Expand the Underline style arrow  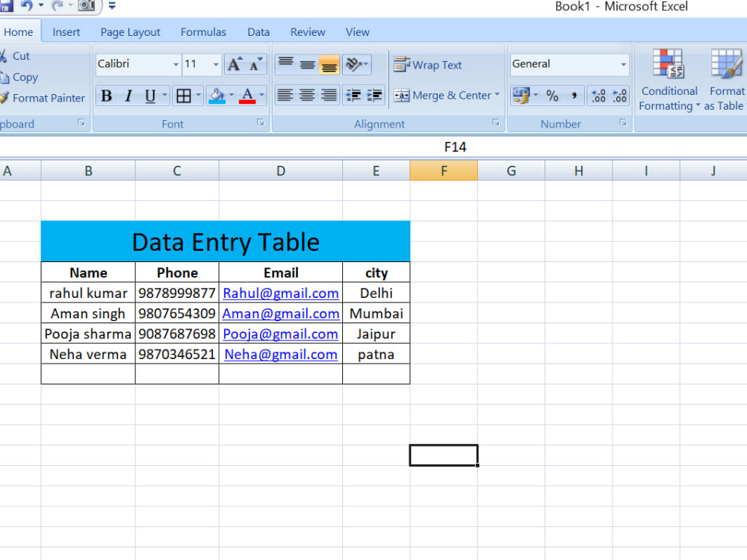(x=165, y=96)
